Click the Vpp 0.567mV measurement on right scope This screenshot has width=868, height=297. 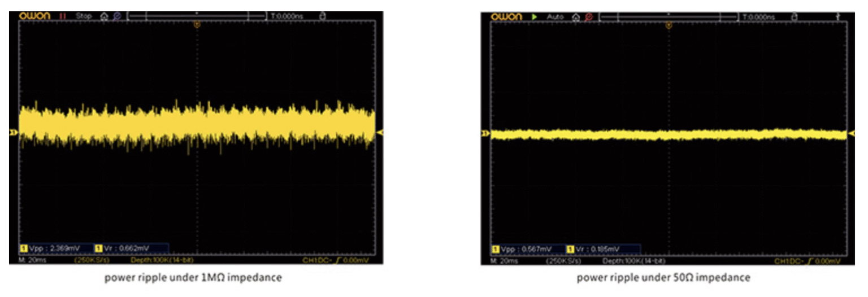pos(528,249)
